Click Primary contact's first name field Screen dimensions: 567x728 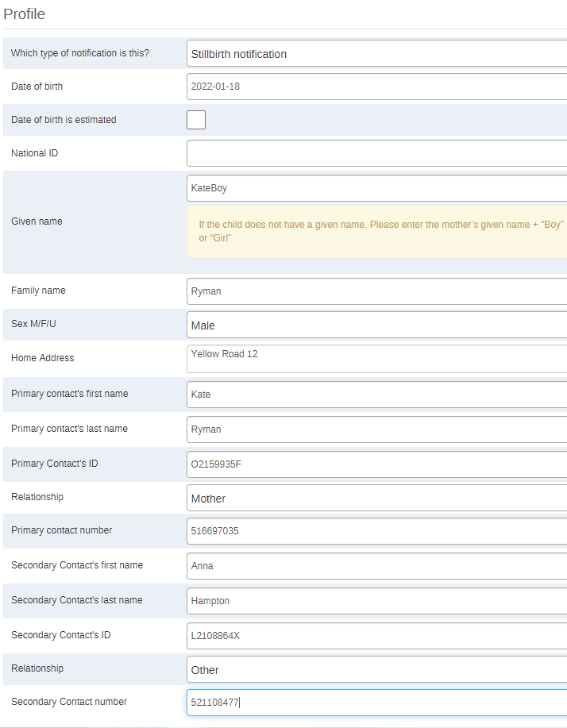point(376,395)
